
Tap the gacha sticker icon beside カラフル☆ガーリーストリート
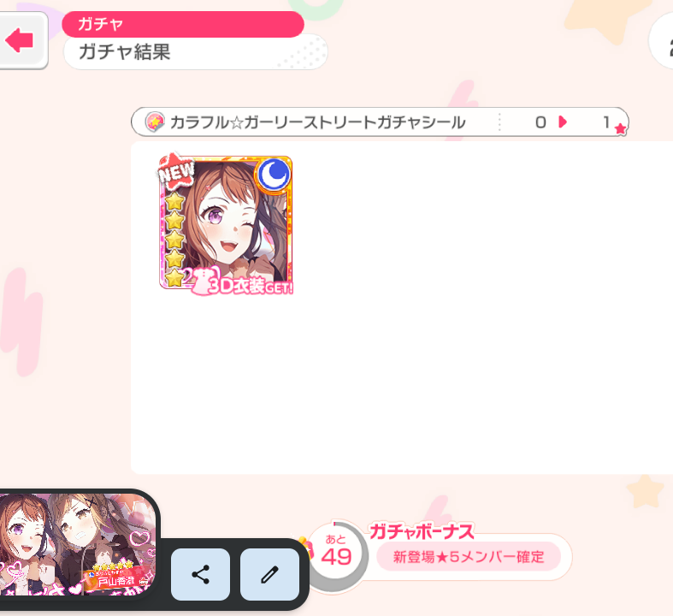155,122
